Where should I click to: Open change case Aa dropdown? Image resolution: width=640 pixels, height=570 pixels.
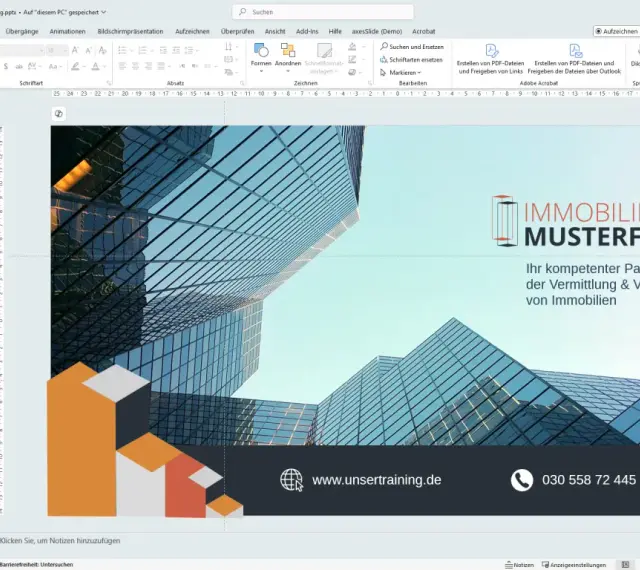(55, 66)
